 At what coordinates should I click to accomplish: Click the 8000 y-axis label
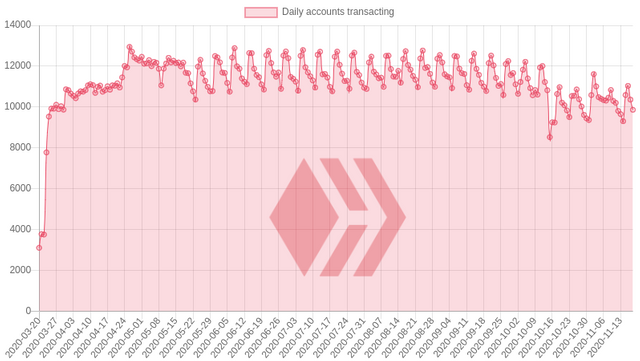point(20,147)
